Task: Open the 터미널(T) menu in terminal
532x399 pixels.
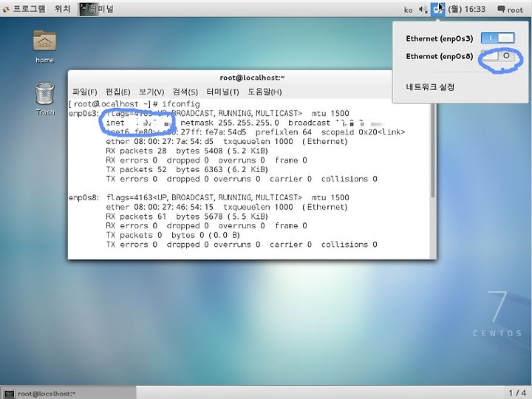Action: pos(222,92)
